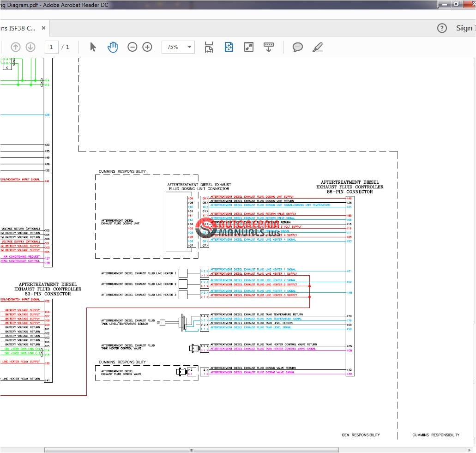This screenshot has width=476, height=453.
Task: Enable fit-to-width scrolling mode
Action: coord(209,47)
